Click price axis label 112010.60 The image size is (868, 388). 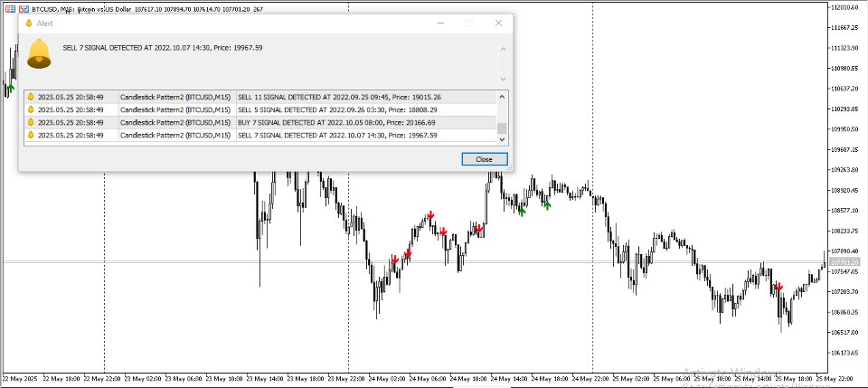click(845, 7)
